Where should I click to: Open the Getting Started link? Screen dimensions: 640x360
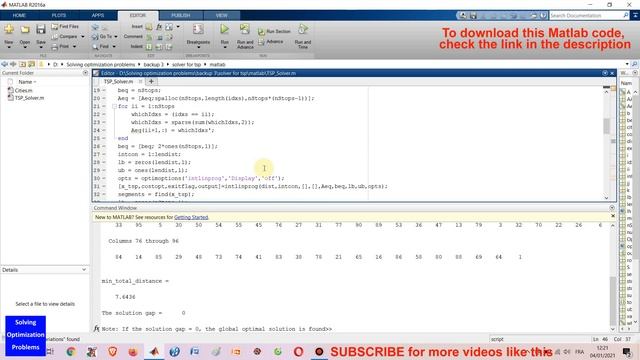(191, 217)
